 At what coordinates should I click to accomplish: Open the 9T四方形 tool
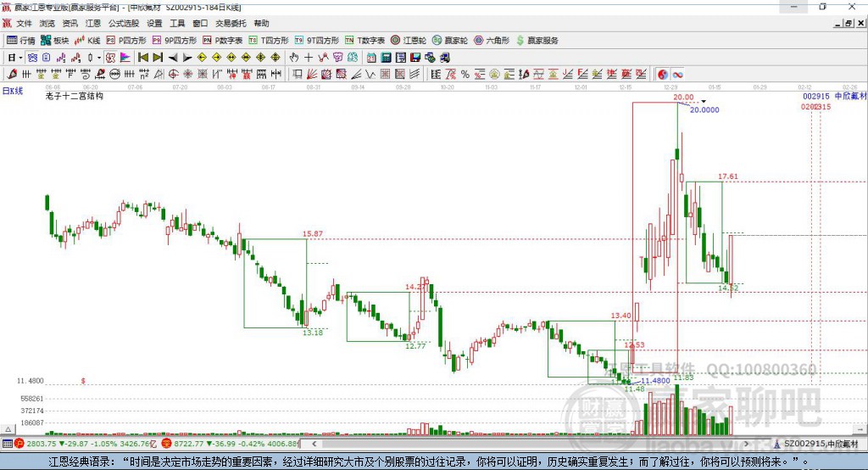point(317,41)
